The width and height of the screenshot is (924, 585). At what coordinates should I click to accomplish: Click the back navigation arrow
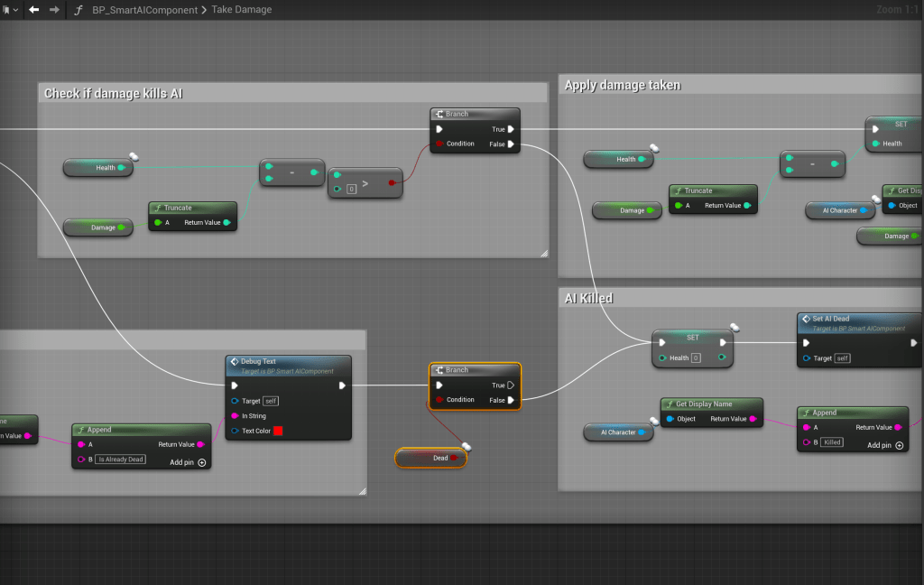point(34,9)
